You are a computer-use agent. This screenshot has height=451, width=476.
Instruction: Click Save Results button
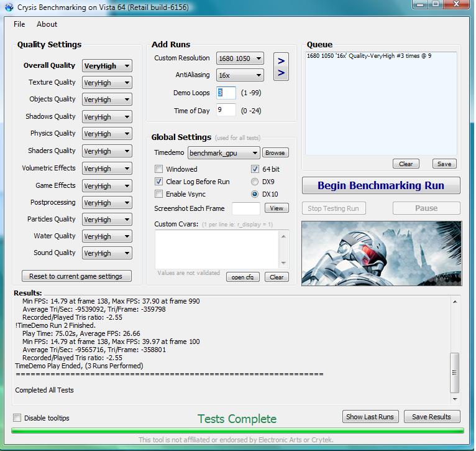point(432,417)
